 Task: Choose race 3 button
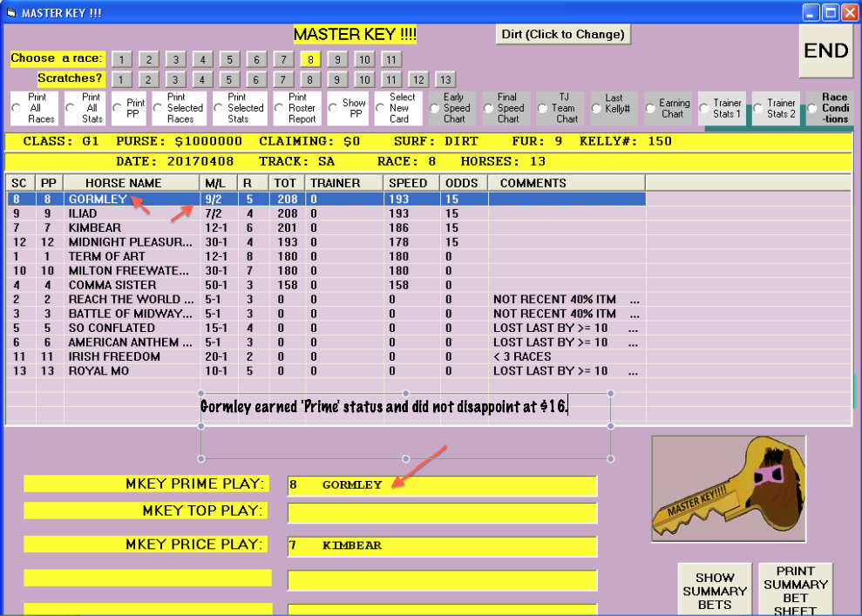coord(175,59)
